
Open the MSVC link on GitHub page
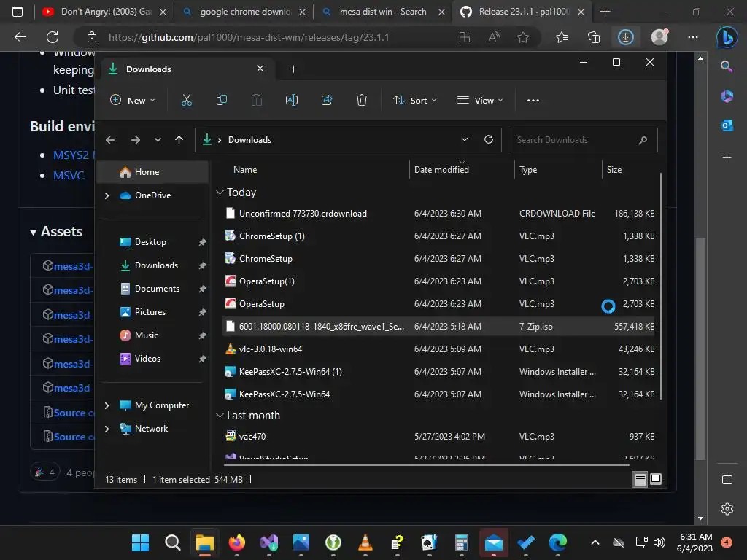[x=69, y=176]
